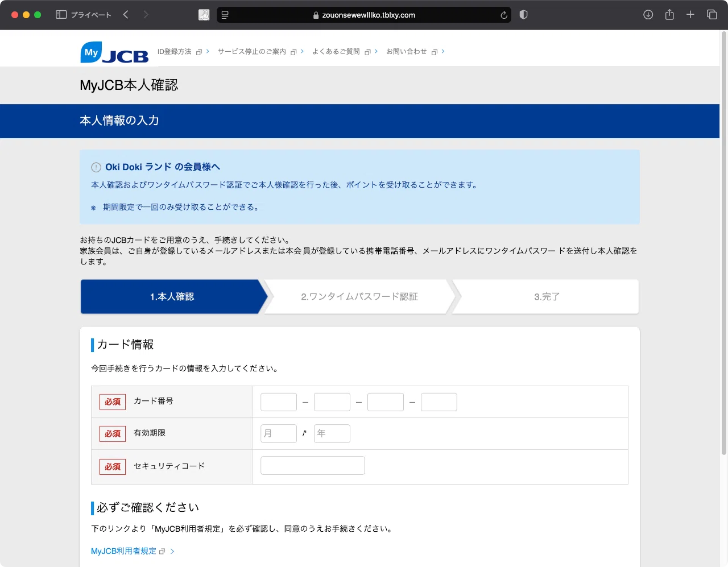The width and height of the screenshot is (728, 567).
Task: Click the 必須 badge beside 有効期限
Action: (113, 434)
